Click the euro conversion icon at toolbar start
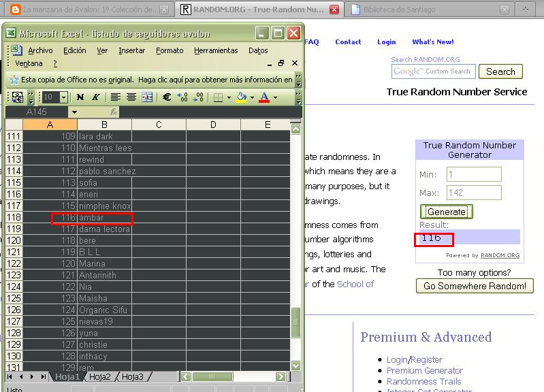Viewport: 544px width, 392px height. pos(18,97)
